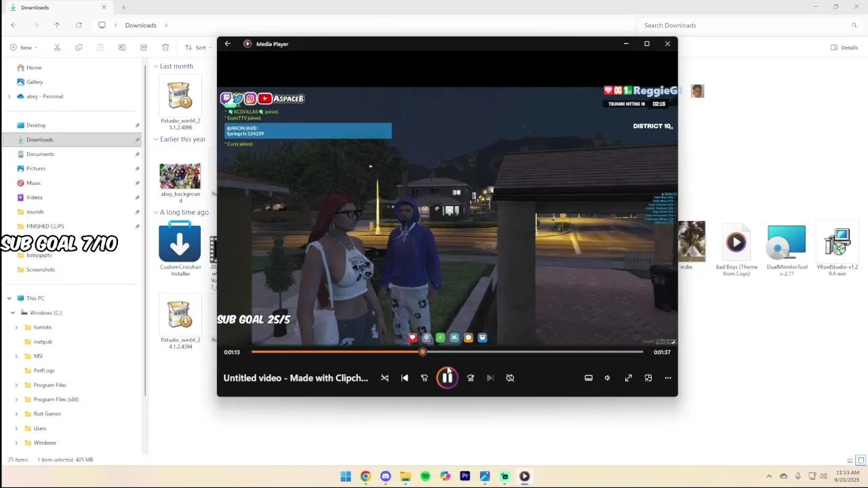This screenshot has height=488, width=868.
Task: Pause the video in Media Player
Action: 448,378
